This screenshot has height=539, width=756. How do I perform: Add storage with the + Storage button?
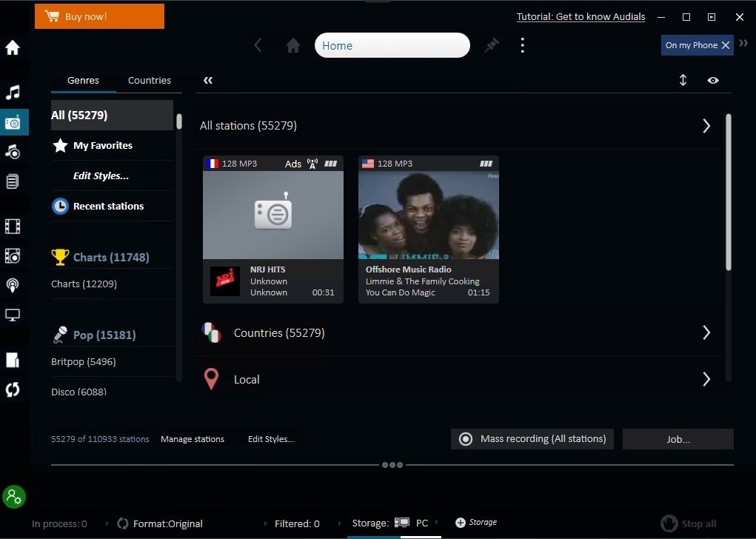click(476, 523)
